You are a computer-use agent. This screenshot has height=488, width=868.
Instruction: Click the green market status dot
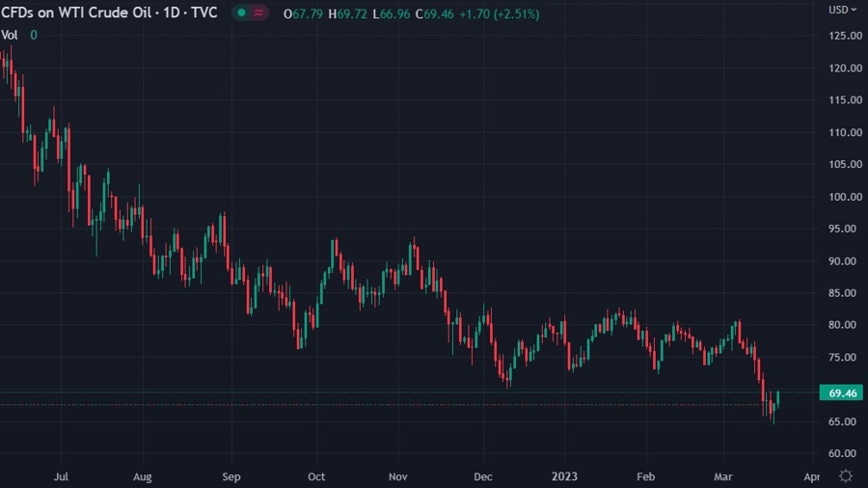[242, 13]
